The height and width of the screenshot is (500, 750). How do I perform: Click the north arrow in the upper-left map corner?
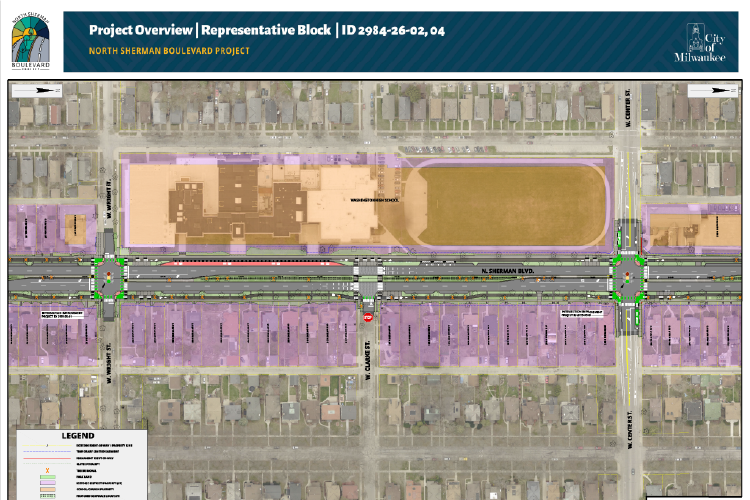(x=37, y=90)
